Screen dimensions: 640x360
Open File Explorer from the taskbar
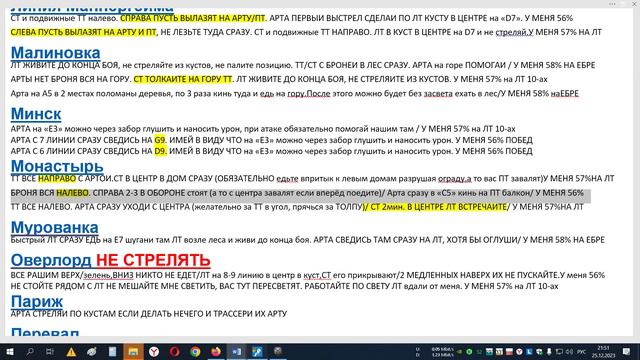(133, 352)
